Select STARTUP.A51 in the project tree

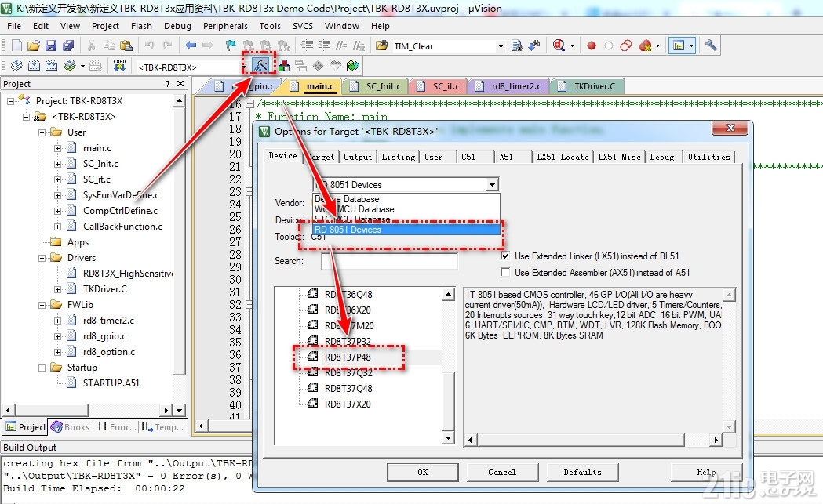pos(111,383)
